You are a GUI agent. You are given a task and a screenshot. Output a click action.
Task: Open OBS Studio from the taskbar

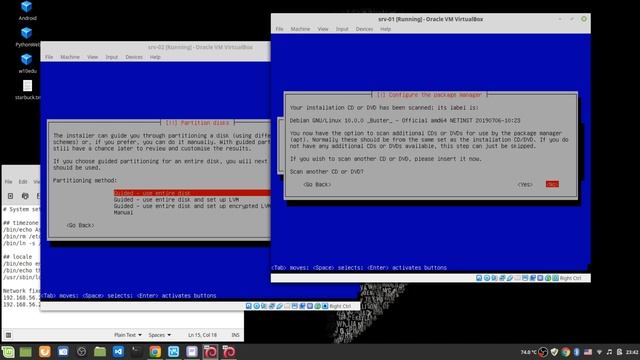[82, 352]
